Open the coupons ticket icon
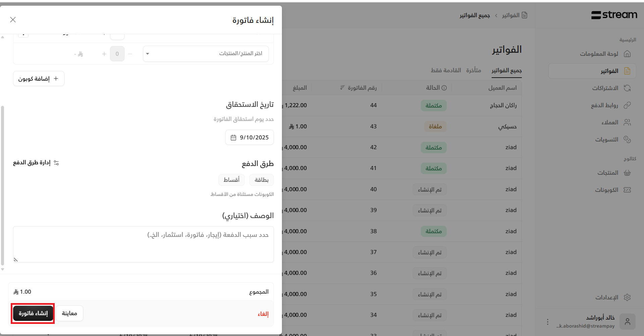This screenshot has height=336, width=644. click(627, 190)
